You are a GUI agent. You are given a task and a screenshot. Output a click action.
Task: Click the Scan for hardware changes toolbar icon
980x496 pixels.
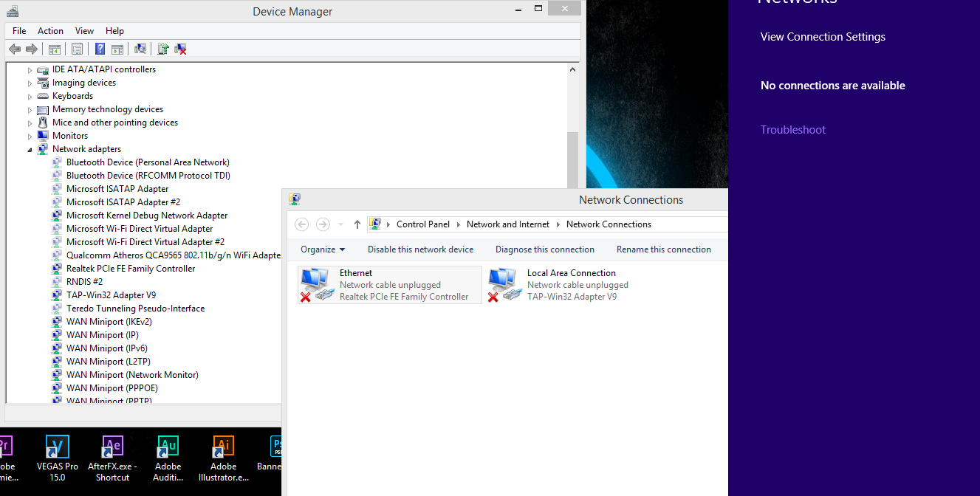[140, 49]
